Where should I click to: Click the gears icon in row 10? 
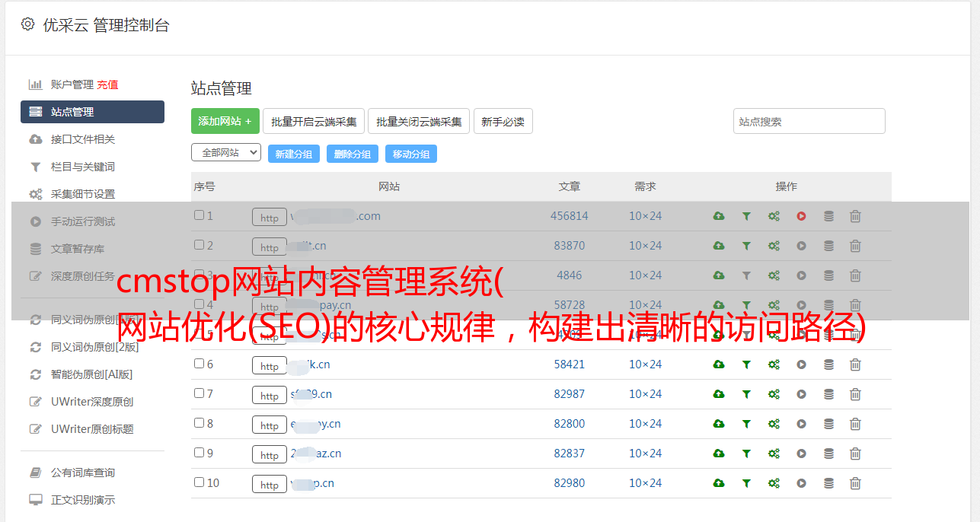[x=774, y=483]
